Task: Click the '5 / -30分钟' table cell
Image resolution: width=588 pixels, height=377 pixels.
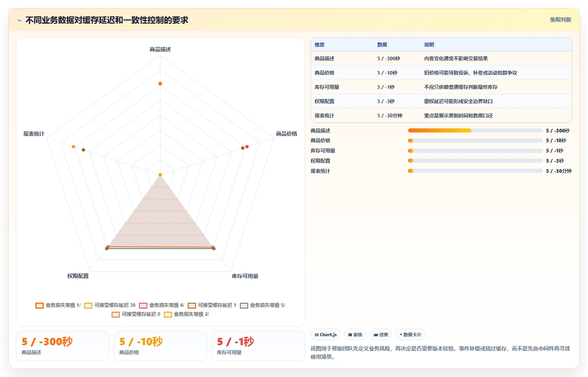Action: [x=390, y=116]
